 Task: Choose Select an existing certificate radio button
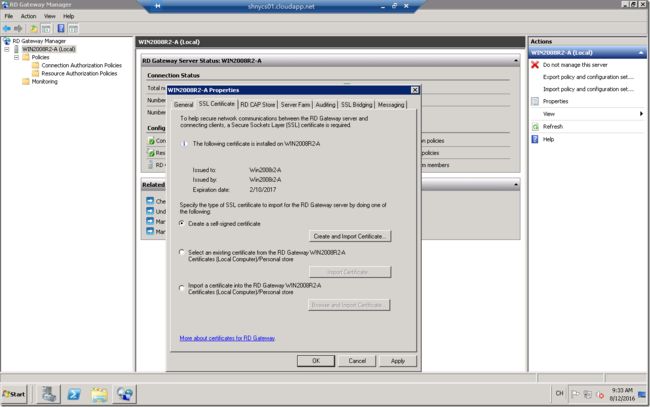pyautogui.click(x=182, y=252)
